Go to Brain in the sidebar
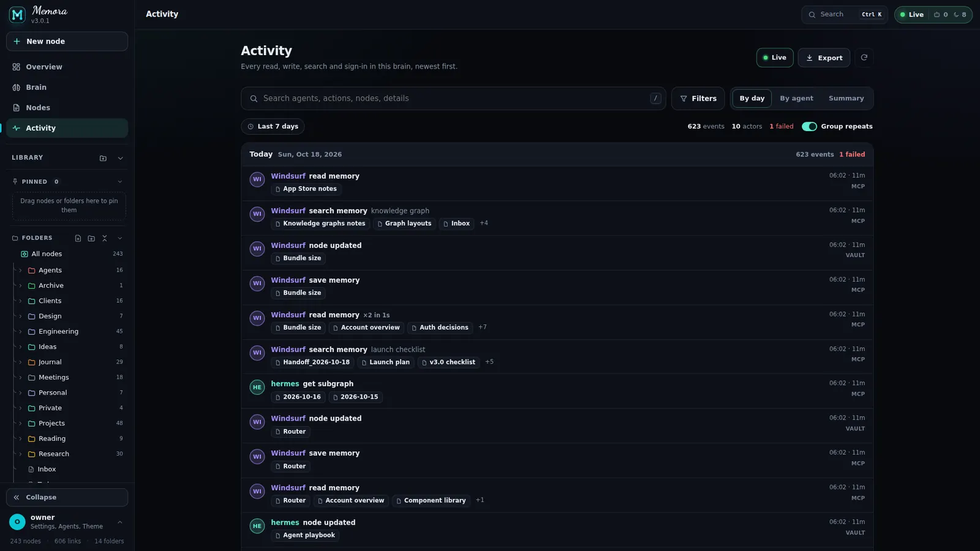Viewport: 980px width, 551px height. click(67, 88)
